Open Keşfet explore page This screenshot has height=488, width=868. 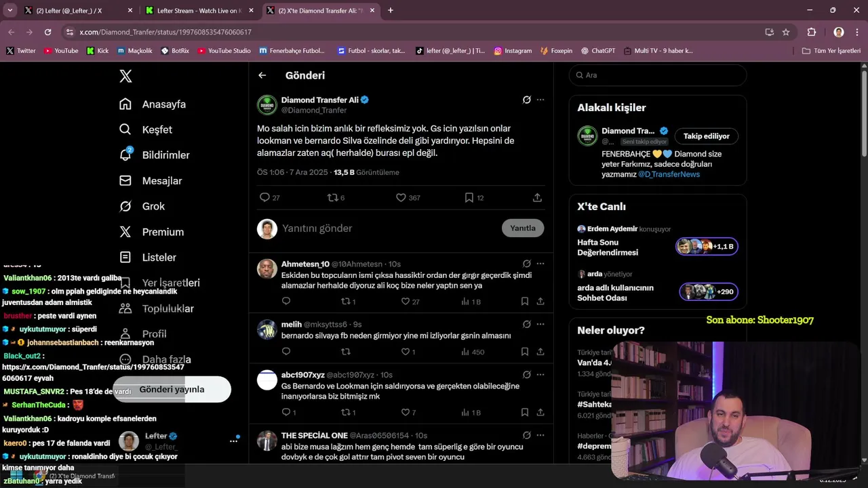tap(146, 129)
